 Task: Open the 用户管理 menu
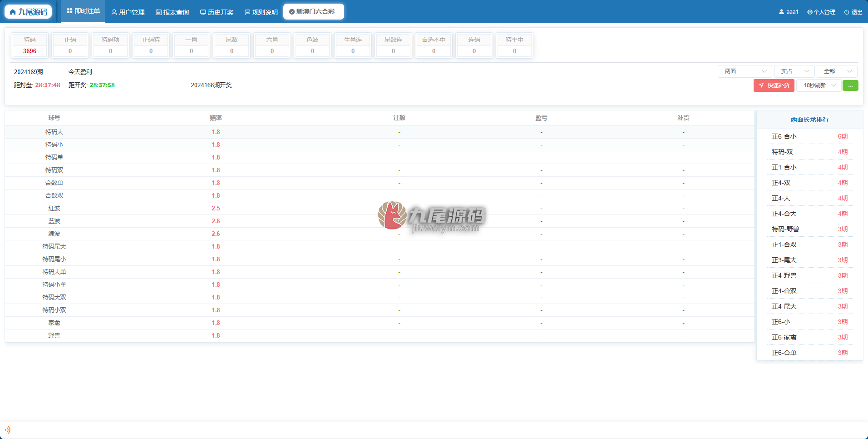coord(128,12)
